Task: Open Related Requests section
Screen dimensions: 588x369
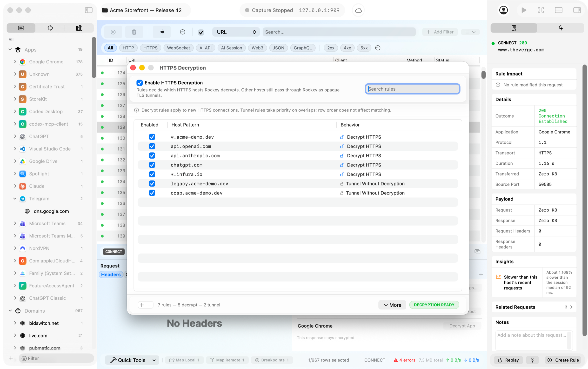Action: [534, 307]
